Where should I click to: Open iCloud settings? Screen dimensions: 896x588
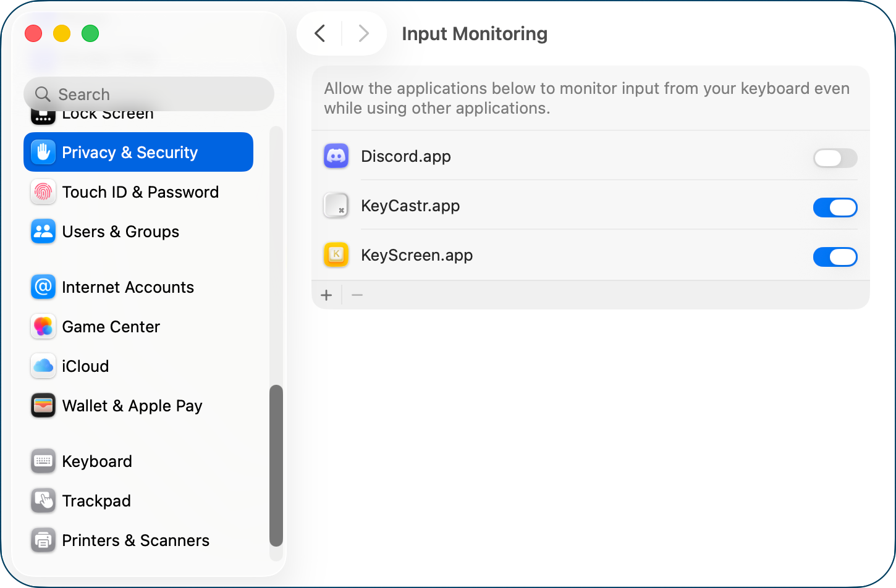tap(138, 366)
